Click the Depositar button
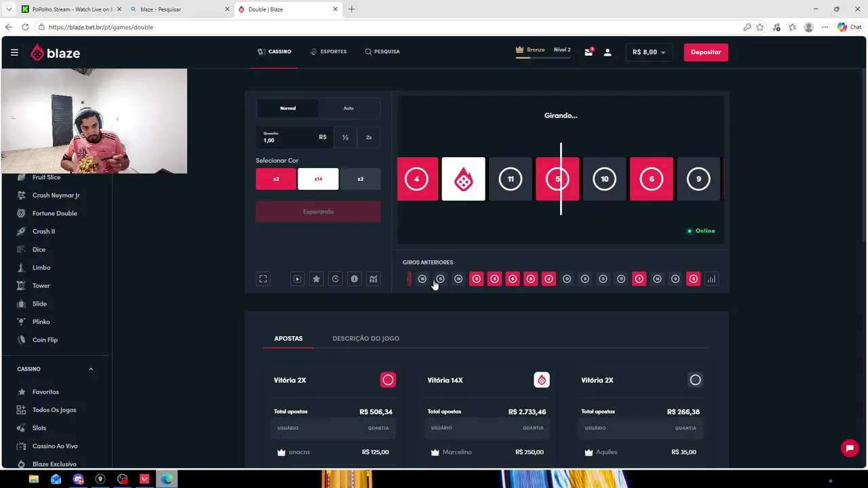The image size is (868, 488). 706,52
